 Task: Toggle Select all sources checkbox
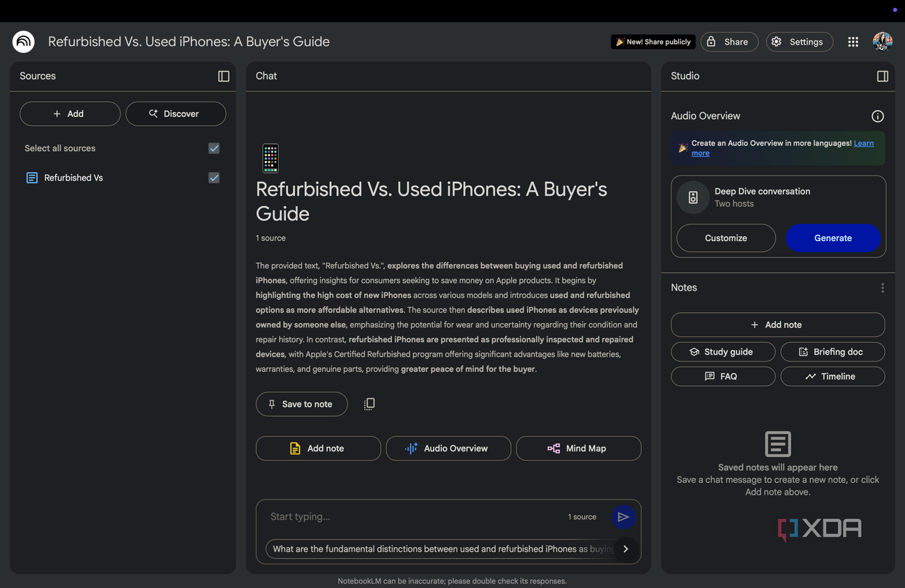[x=214, y=148]
